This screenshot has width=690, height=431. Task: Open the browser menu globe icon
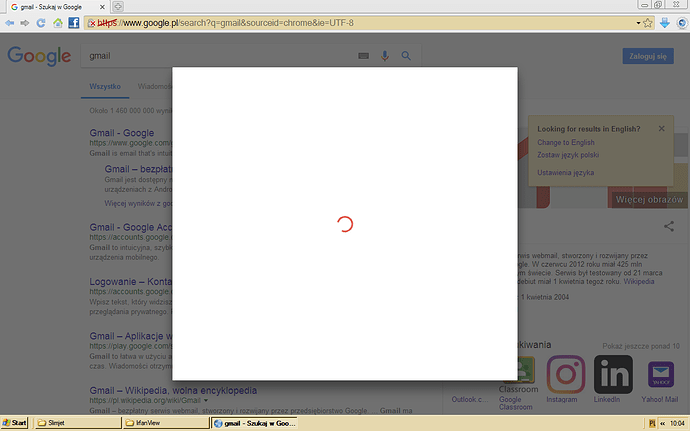(x=682, y=23)
